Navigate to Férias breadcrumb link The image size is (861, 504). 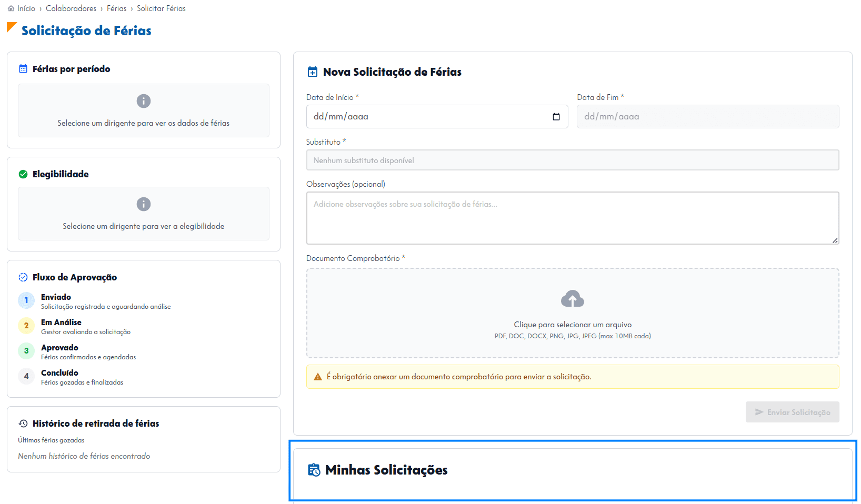pos(117,8)
